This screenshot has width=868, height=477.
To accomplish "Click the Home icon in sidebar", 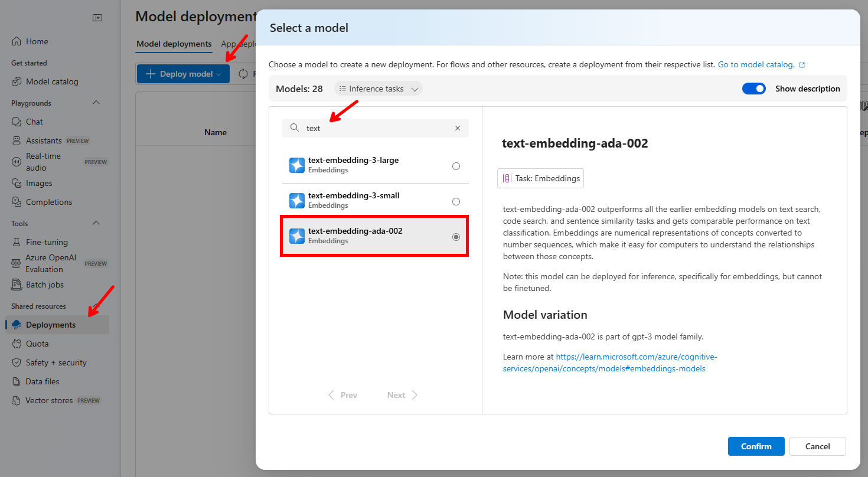I will pyautogui.click(x=17, y=41).
